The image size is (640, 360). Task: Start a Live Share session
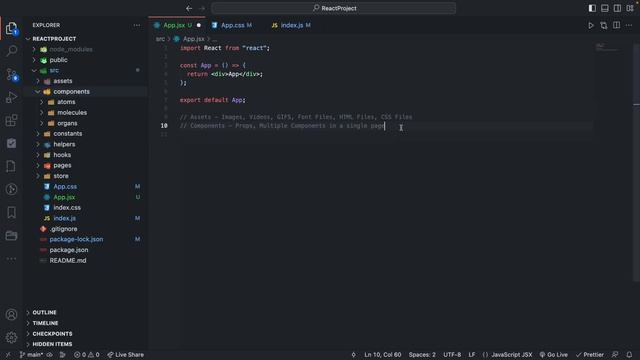point(125,355)
